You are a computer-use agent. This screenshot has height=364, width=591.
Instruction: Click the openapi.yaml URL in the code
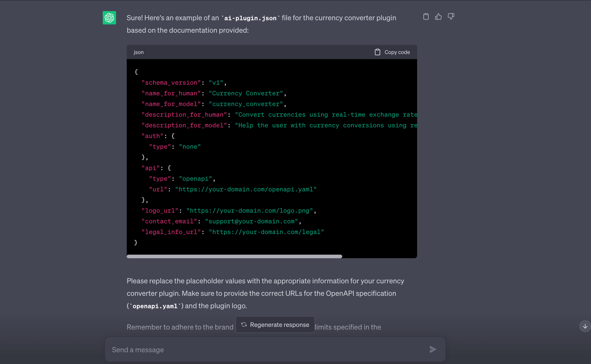point(246,189)
